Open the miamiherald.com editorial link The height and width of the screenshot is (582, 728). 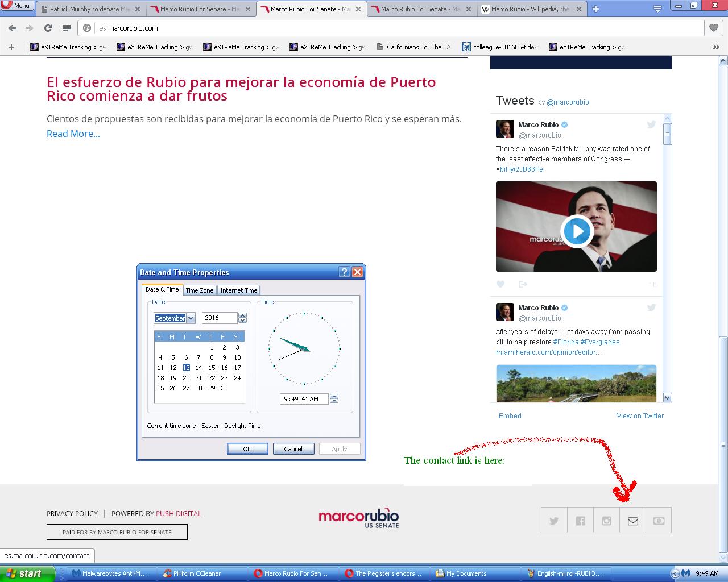point(548,352)
